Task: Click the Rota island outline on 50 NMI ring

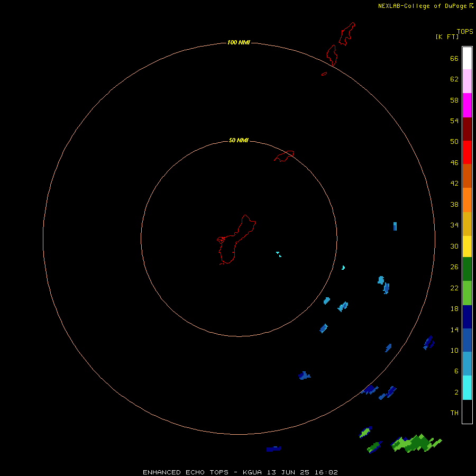Action: pos(284,156)
